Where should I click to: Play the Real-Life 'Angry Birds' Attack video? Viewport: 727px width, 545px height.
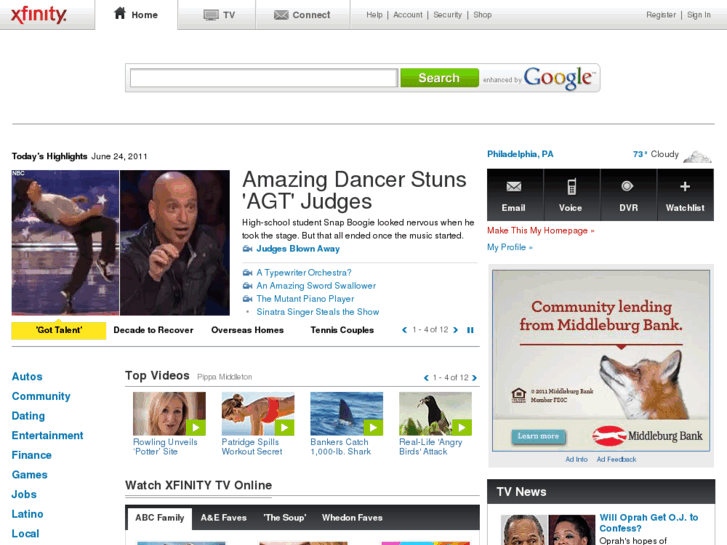point(435,414)
